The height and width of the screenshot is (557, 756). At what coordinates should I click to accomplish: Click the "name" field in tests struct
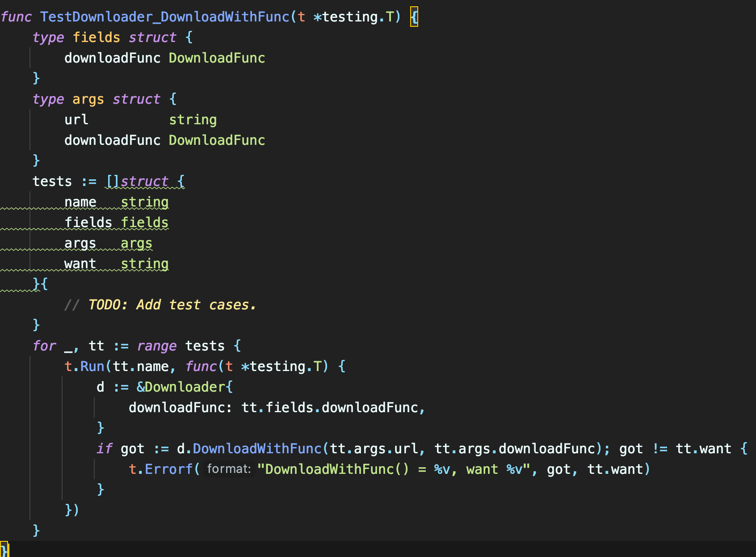pos(80,202)
